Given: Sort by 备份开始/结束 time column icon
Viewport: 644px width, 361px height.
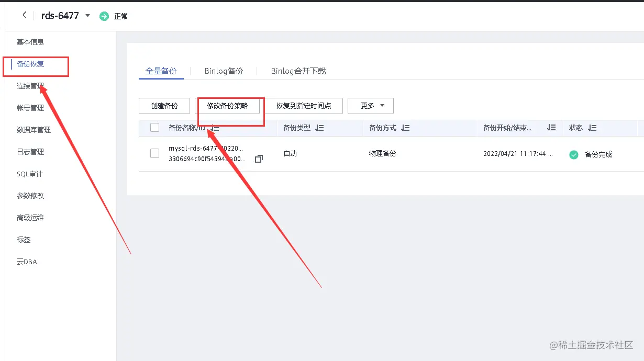Looking at the screenshot, I should 551,128.
